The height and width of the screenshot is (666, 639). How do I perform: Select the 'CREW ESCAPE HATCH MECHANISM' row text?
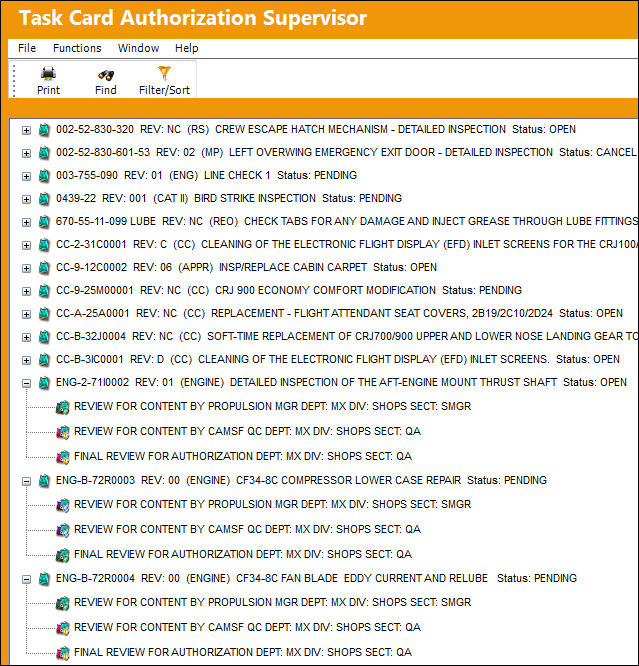(316, 129)
